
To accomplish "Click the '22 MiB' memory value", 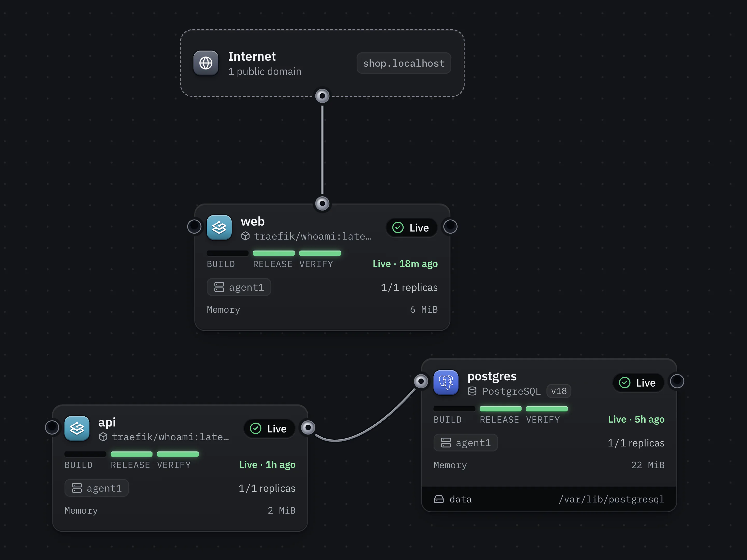I will click(x=648, y=465).
